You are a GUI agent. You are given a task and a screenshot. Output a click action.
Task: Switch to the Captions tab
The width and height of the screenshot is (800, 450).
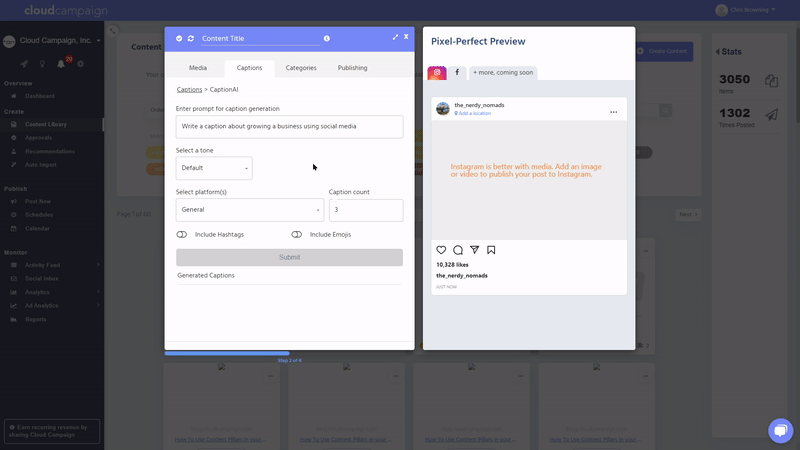(249, 68)
